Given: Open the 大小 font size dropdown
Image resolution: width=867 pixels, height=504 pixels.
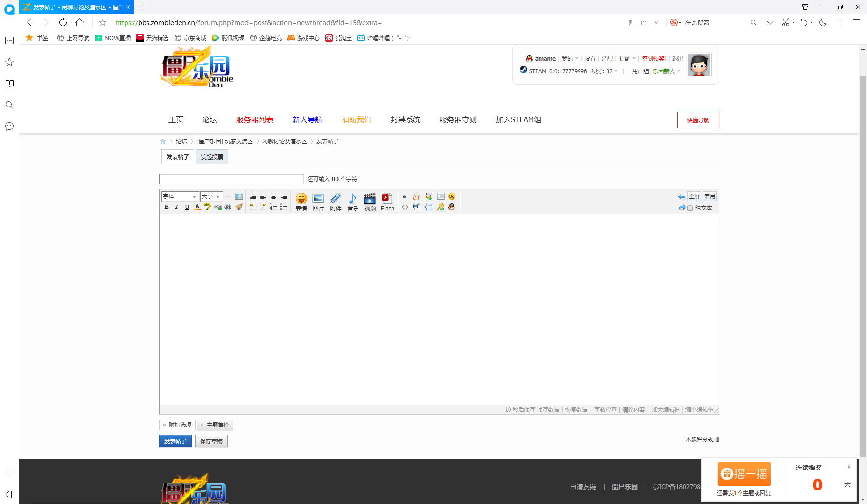Looking at the screenshot, I should pos(210,196).
